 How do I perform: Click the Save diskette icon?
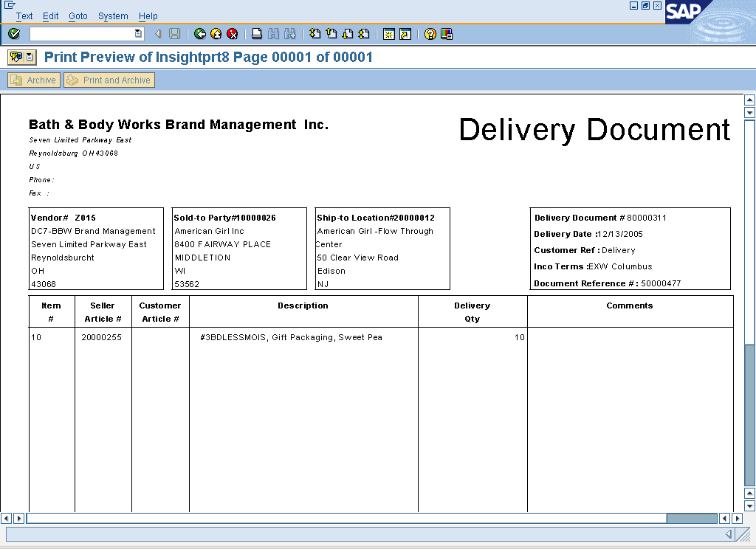tap(174, 34)
